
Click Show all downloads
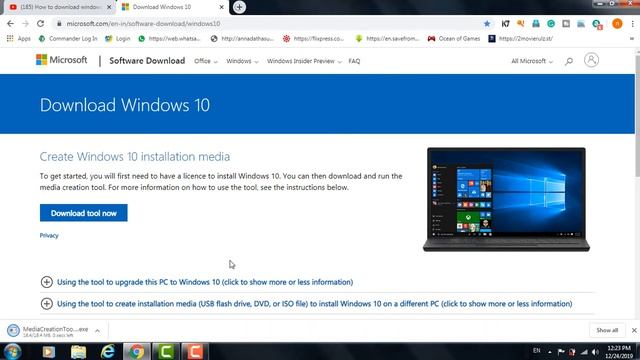607,330
